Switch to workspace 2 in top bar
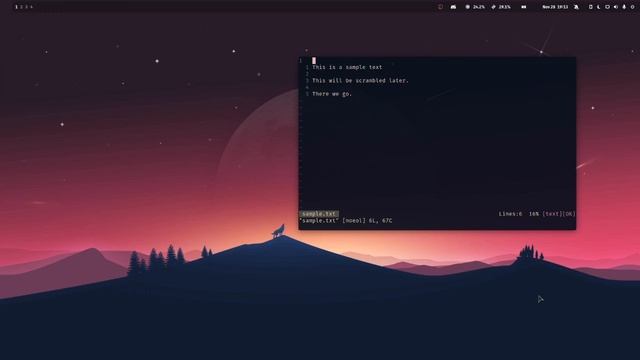Screen dimensions: 640x360 click(21, 7)
